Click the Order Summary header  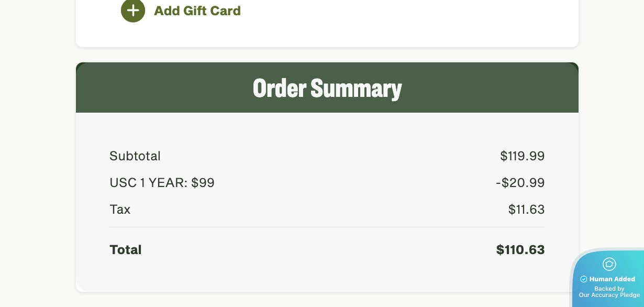pos(327,88)
